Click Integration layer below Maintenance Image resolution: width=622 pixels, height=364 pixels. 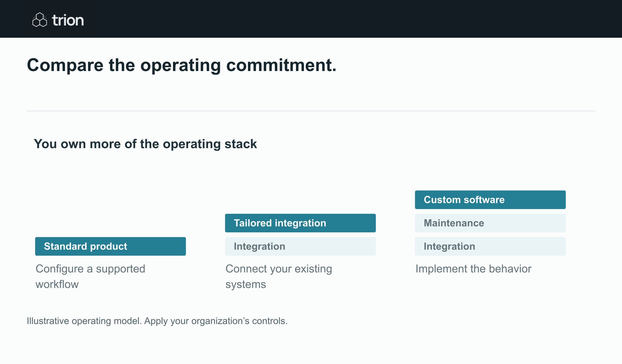[490, 246]
